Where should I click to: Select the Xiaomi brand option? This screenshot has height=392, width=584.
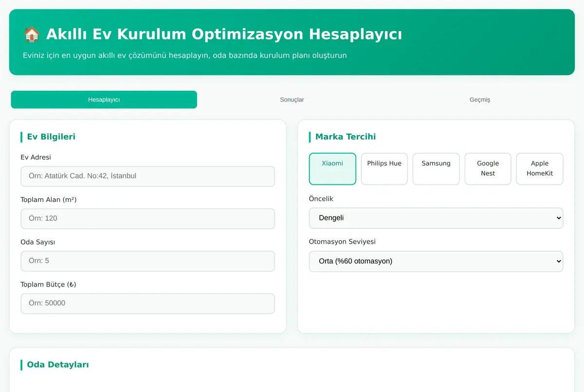point(332,169)
